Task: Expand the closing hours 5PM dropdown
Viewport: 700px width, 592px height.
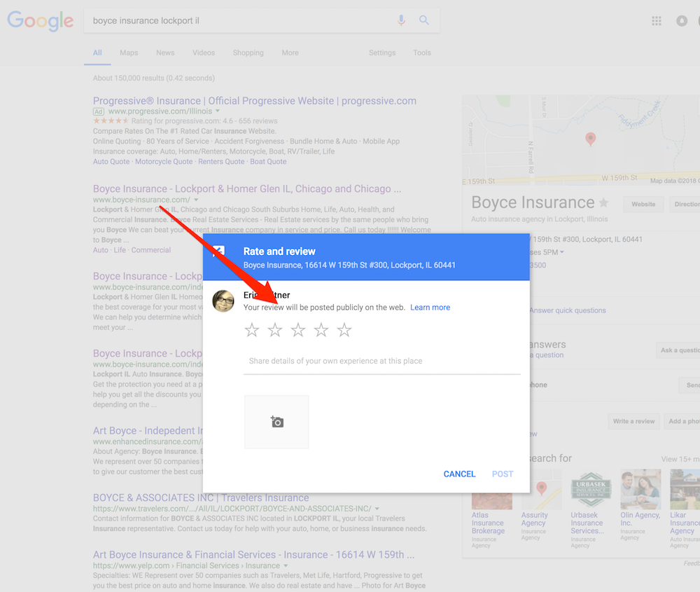Action: (562, 252)
